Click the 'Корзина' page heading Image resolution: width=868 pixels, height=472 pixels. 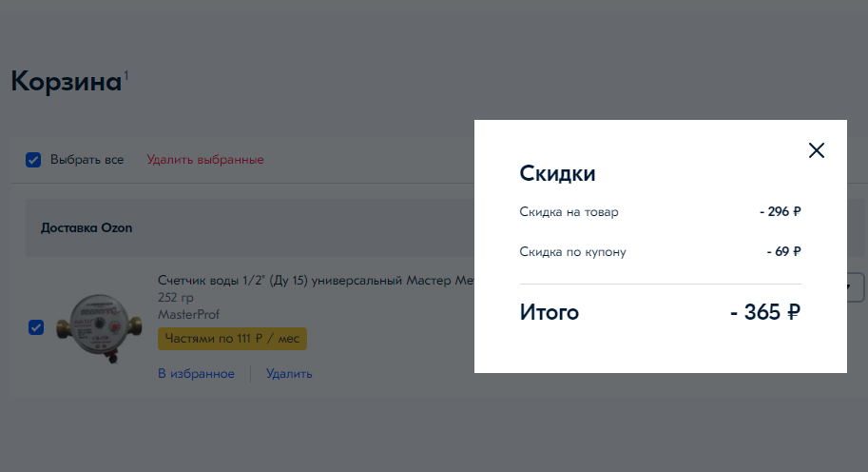(x=66, y=82)
